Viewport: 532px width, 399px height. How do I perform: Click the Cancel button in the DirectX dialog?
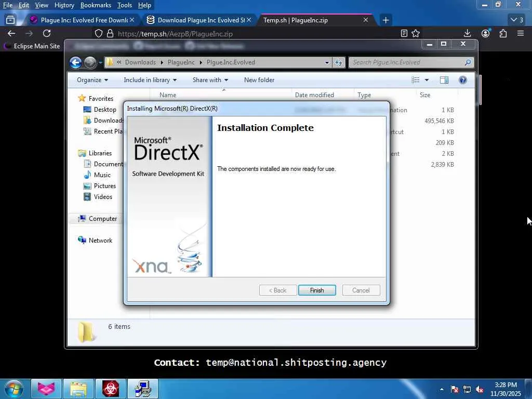(x=361, y=290)
